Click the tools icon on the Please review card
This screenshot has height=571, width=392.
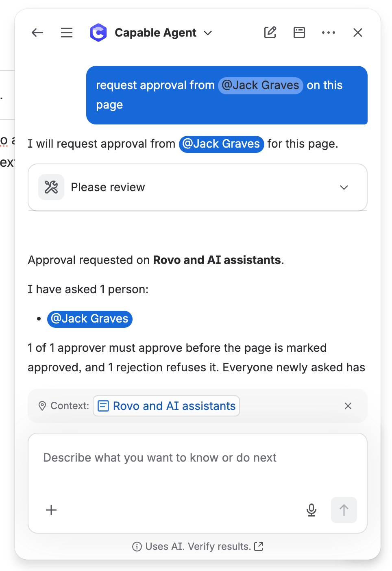51,187
